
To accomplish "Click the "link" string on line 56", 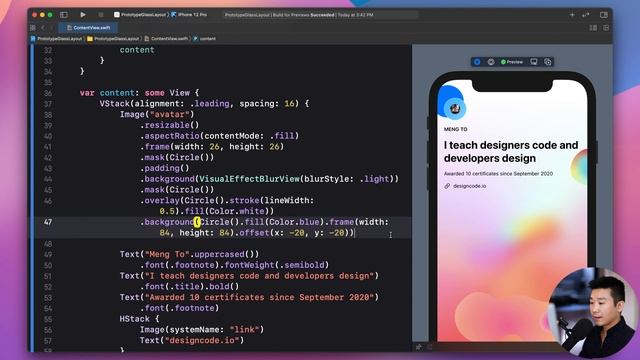I will pos(244,329).
